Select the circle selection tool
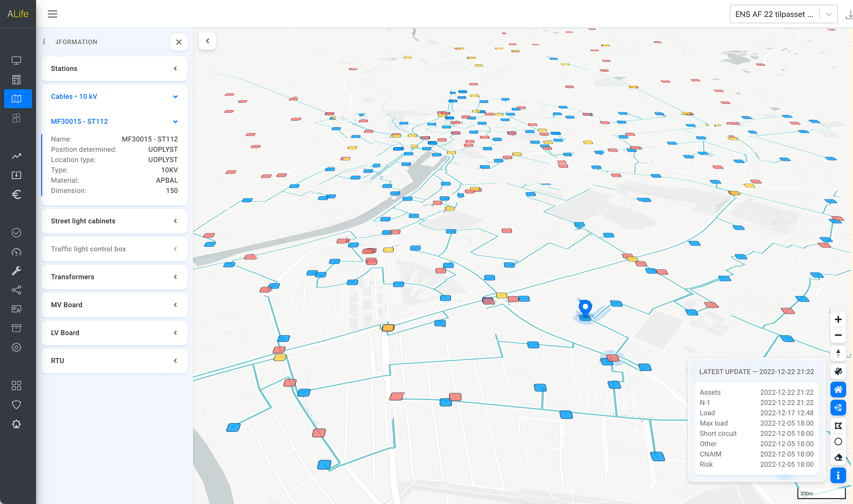The width and height of the screenshot is (853, 504). click(838, 441)
